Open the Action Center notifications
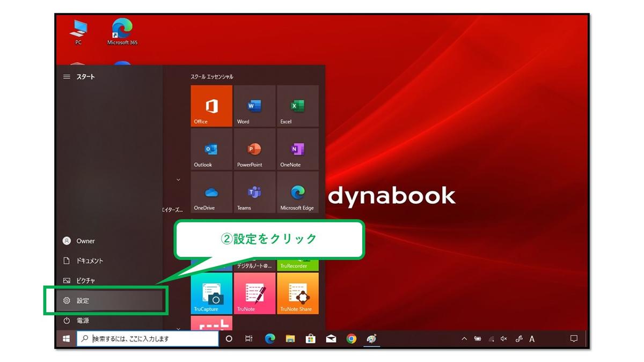This screenshot has width=644, height=362. pos(574,339)
